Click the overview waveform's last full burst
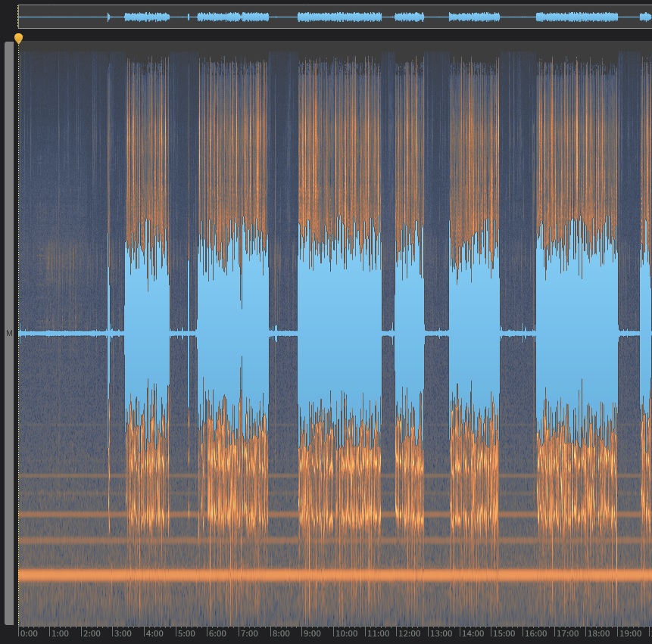This screenshot has height=644, width=652. [577, 17]
